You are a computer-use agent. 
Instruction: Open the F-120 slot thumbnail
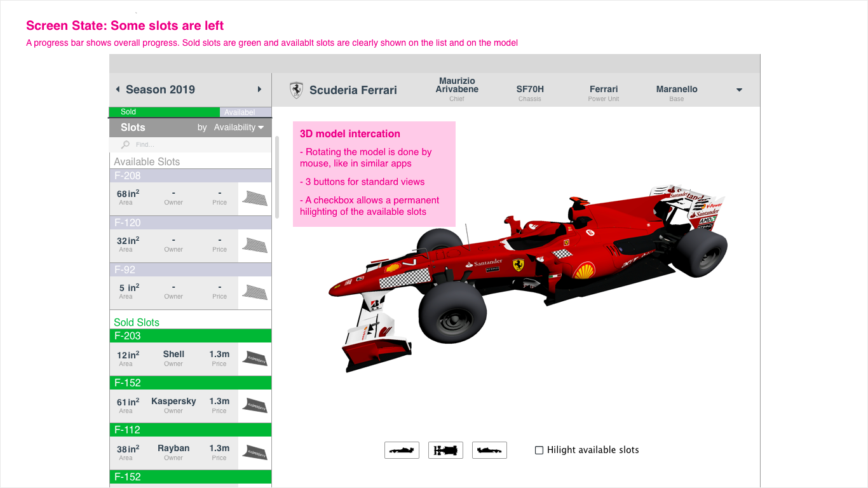coord(255,245)
